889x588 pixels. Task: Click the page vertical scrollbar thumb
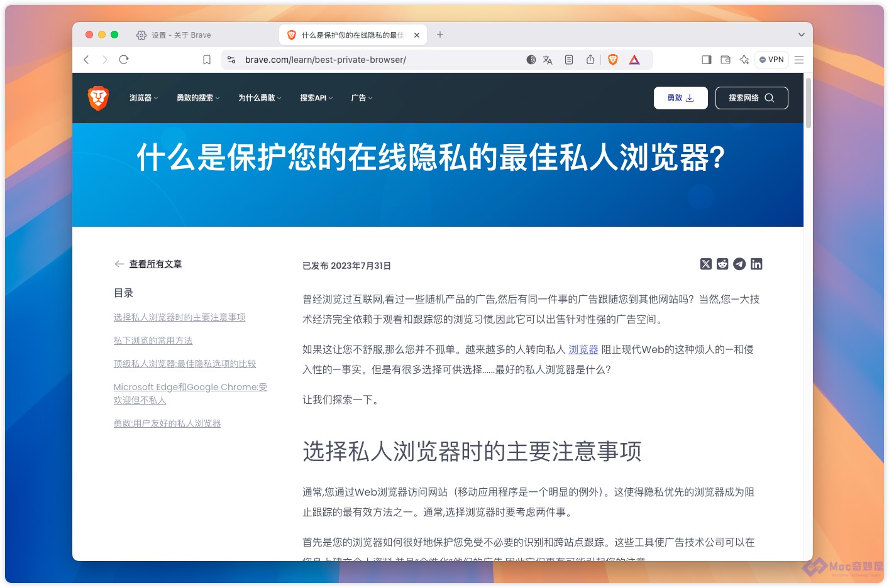pos(809,103)
